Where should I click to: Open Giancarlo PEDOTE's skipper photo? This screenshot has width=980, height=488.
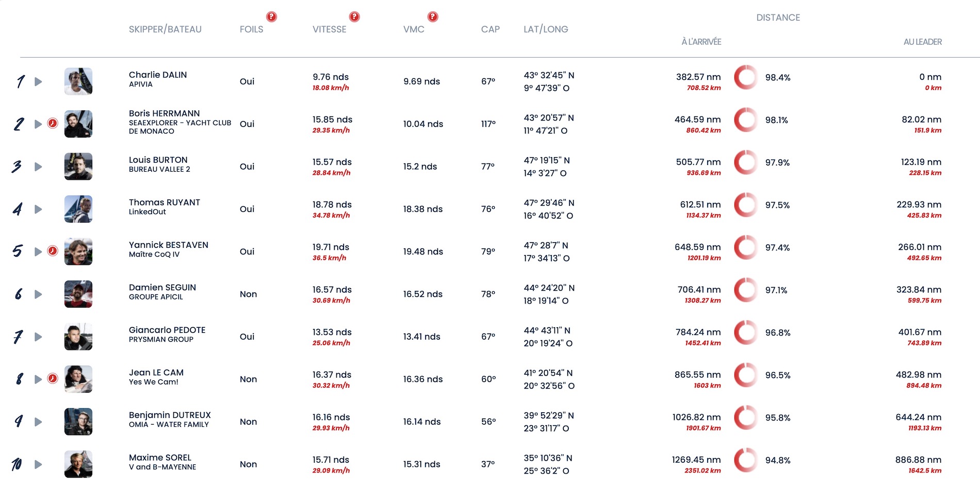[x=78, y=336]
